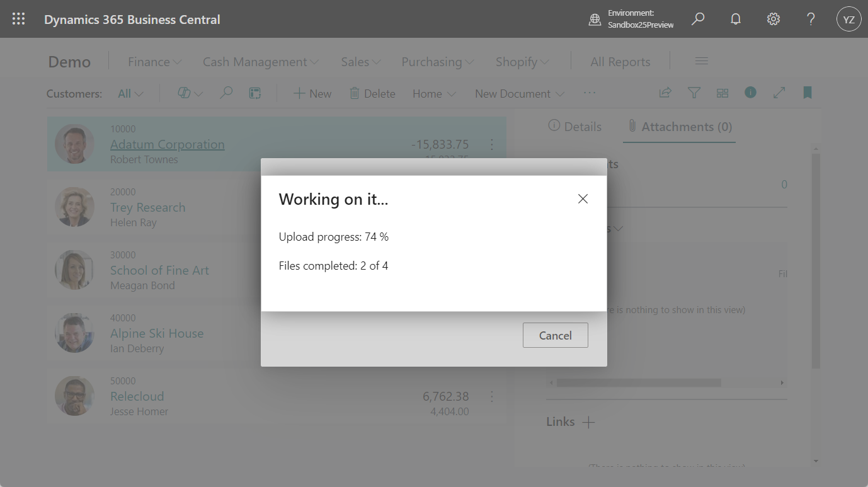Expand the New Document dropdown

tap(518, 93)
